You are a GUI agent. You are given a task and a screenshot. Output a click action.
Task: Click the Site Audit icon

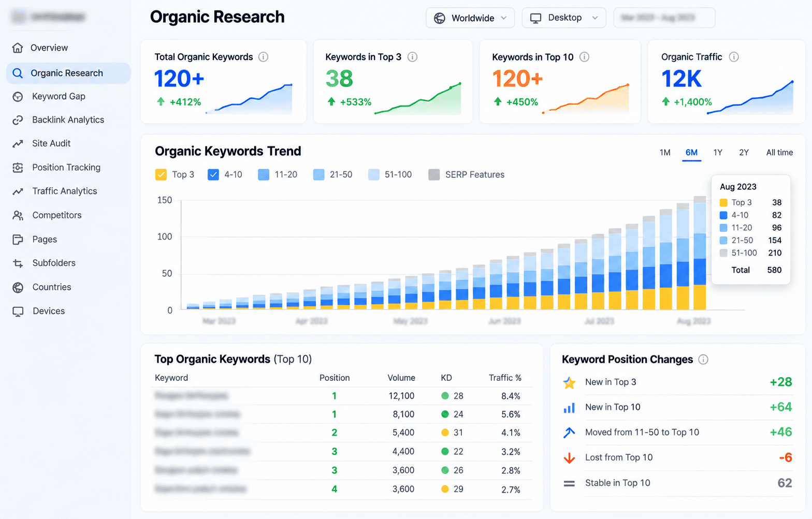point(18,143)
